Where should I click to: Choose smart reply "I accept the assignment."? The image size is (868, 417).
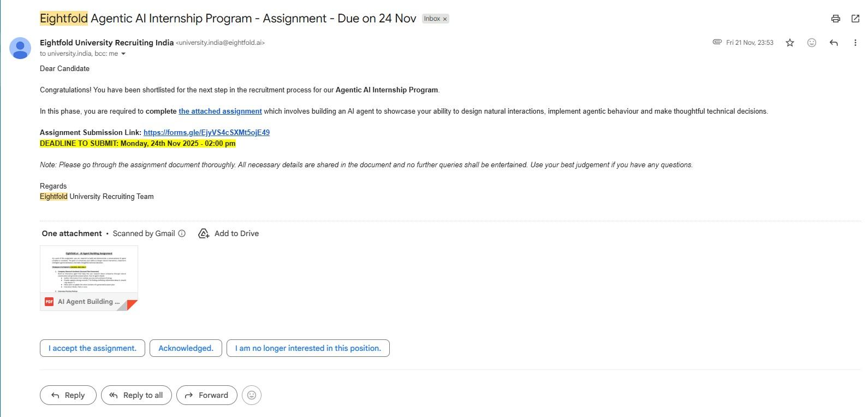click(92, 348)
